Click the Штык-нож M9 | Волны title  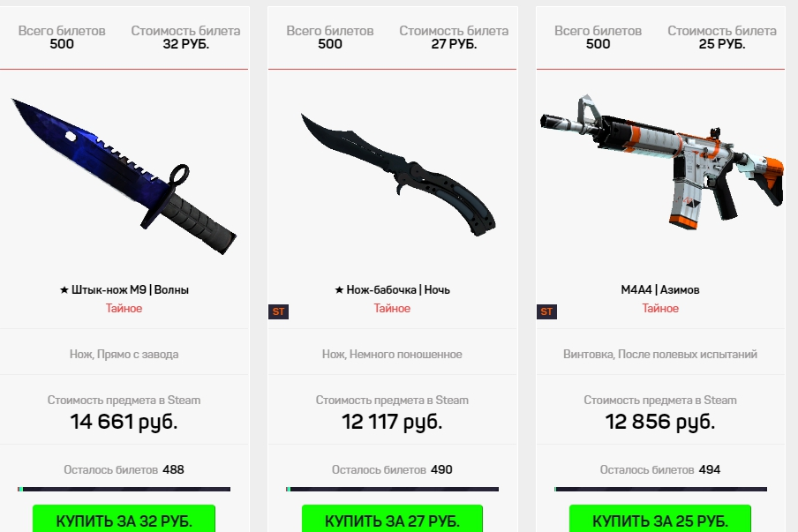pyautogui.click(x=124, y=290)
